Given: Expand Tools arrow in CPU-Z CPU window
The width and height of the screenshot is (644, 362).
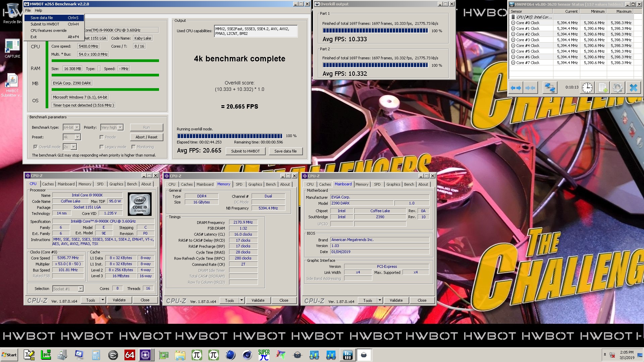Looking at the screenshot, I should (103, 300).
